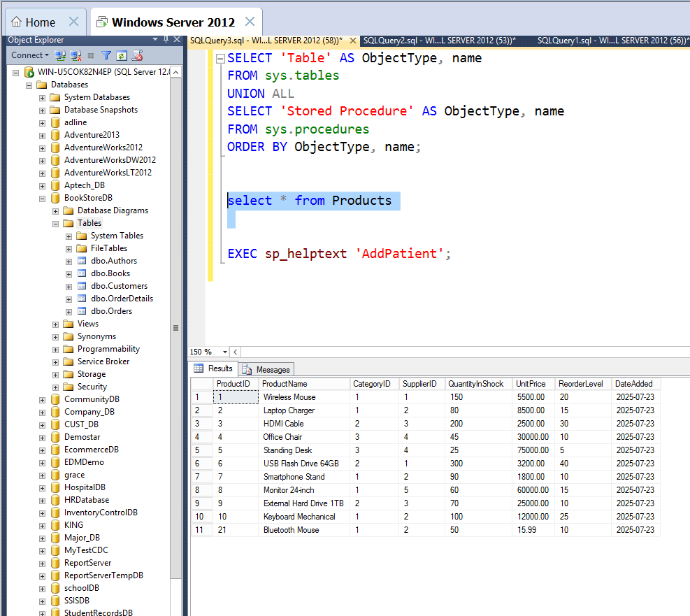The image size is (690, 616).
Task: Expand the dbo.Books table node
Action: [x=69, y=273]
